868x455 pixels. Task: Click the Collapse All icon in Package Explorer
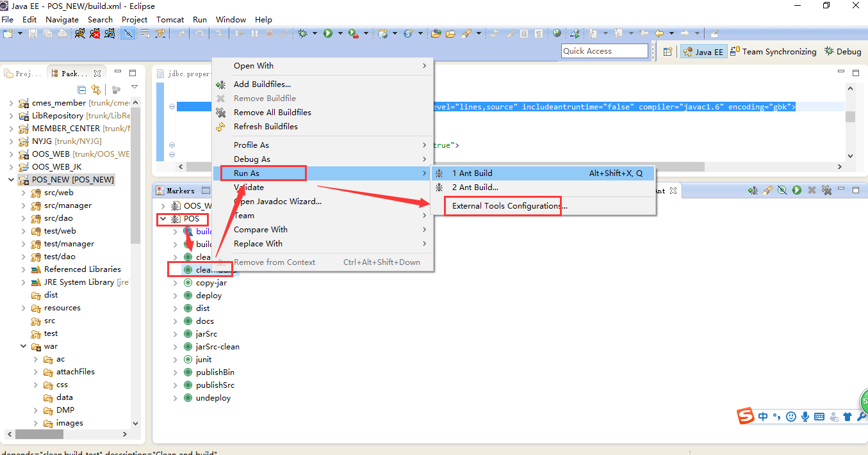[82, 90]
